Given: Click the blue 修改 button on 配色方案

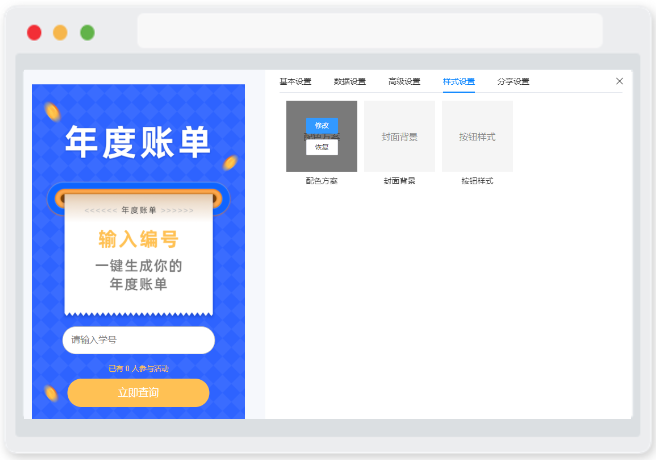Looking at the screenshot, I should click(x=322, y=125).
